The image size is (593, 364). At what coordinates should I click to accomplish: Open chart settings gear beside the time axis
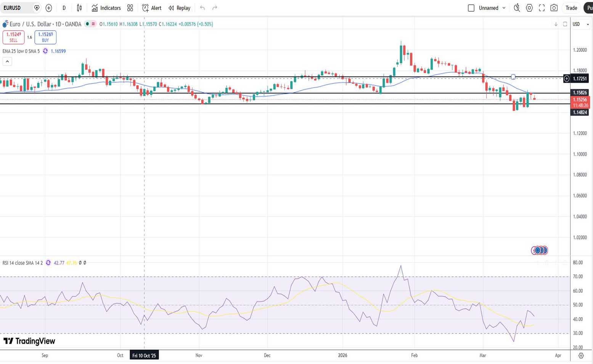point(581,355)
